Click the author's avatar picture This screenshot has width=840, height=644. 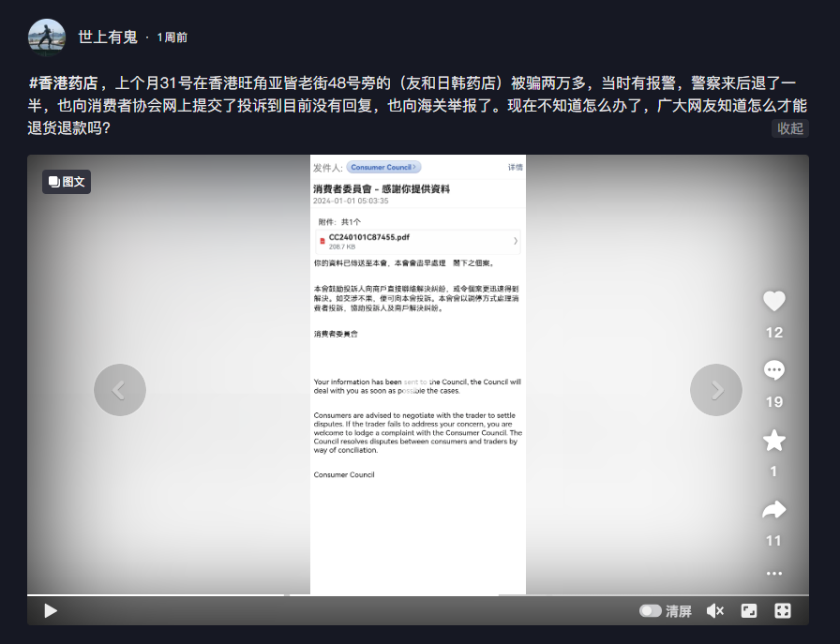click(47, 37)
